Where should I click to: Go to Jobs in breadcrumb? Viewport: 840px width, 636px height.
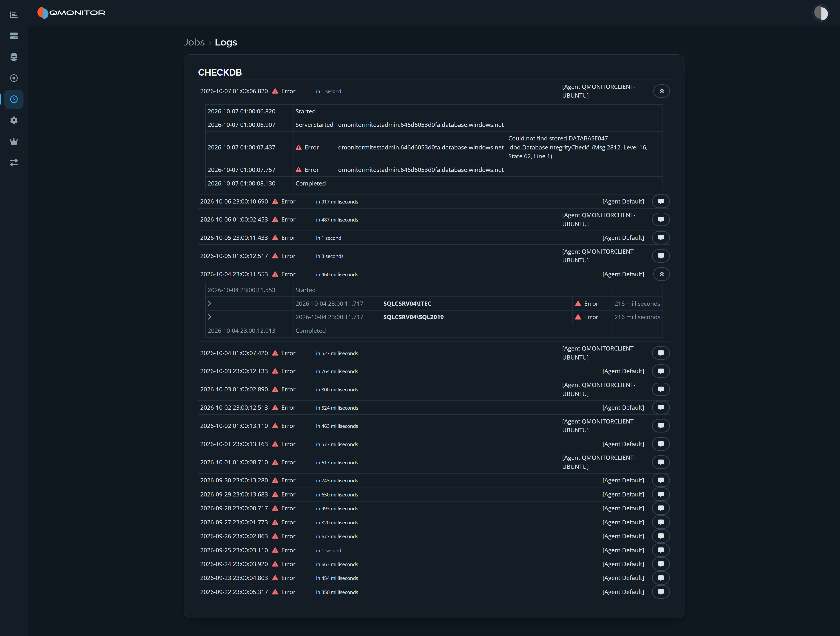194,42
